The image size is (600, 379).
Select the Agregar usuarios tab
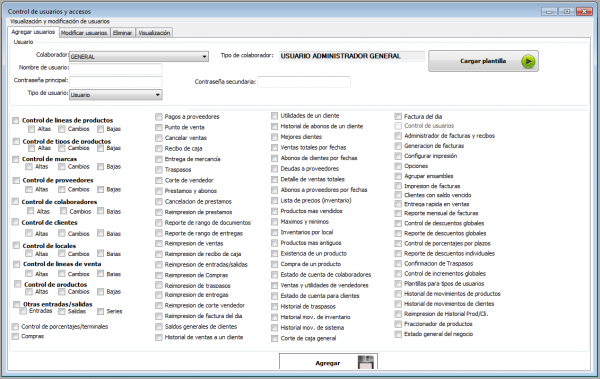tap(33, 32)
